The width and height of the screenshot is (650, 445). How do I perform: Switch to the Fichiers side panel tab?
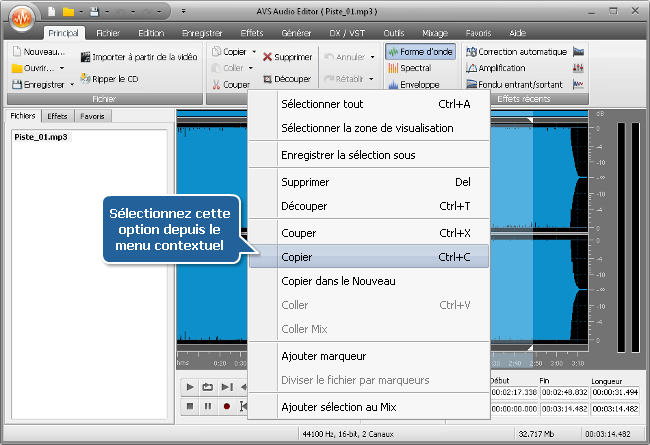(23, 116)
